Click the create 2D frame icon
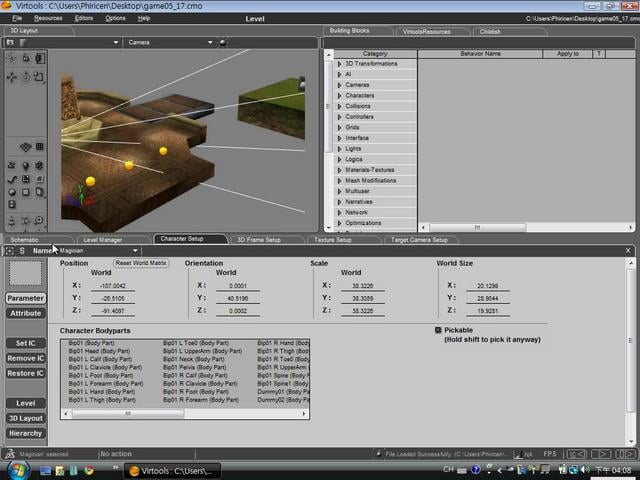 (39, 179)
